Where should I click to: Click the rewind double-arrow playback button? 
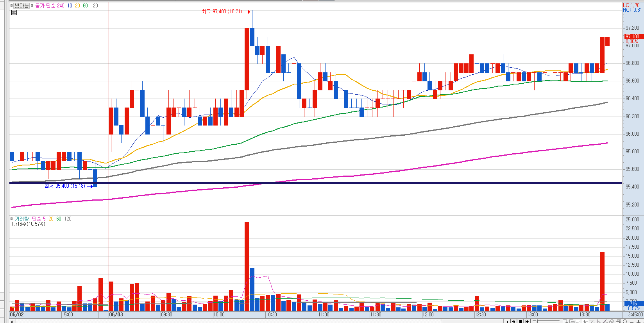[x=513, y=321]
